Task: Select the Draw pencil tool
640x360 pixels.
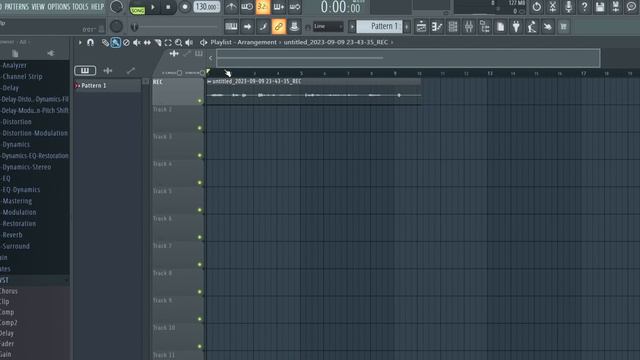Action: click(x=105, y=42)
